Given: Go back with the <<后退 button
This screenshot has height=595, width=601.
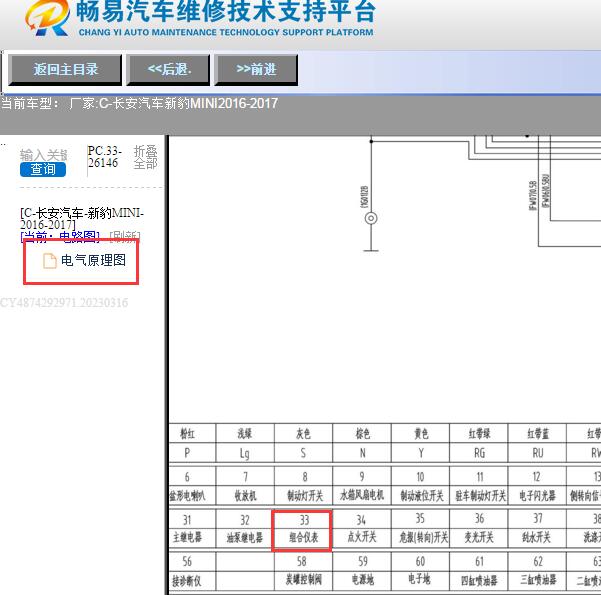Looking at the screenshot, I should click(x=168, y=69).
